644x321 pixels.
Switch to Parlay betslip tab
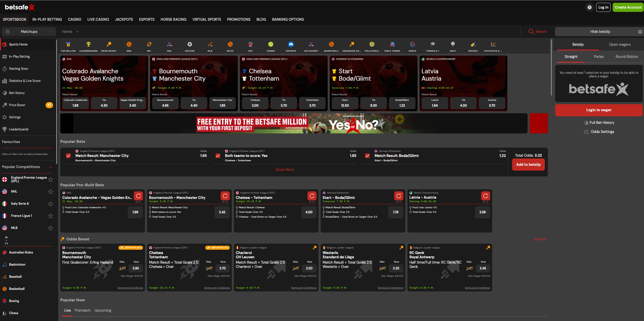[x=599, y=57]
